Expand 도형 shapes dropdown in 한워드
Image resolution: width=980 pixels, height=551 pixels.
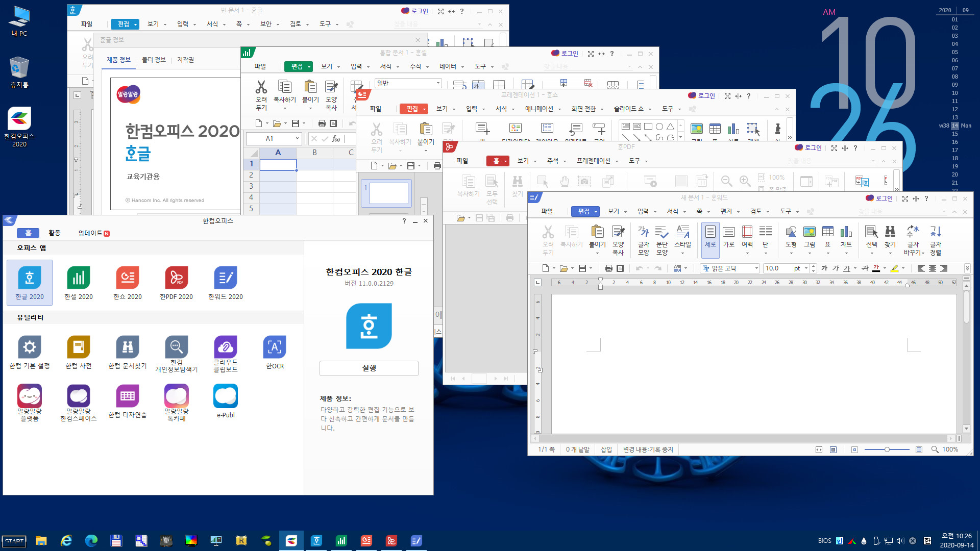coord(791,253)
